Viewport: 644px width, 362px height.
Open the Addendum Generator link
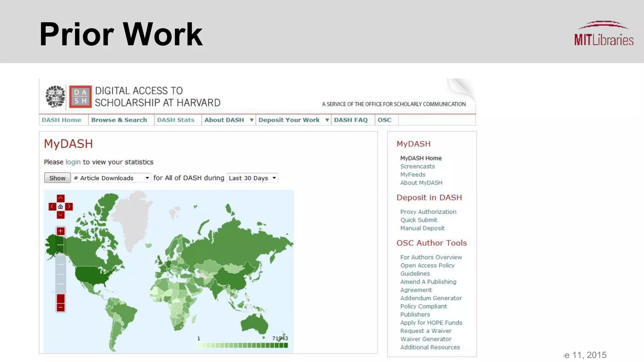(431, 298)
